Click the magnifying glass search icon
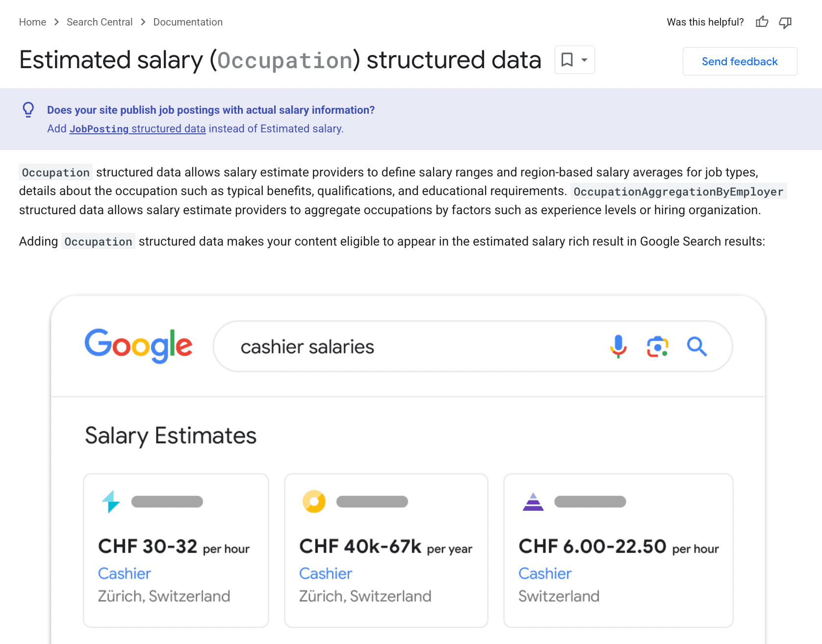This screenshot has width=822, height=644. pyautogui.click(x=697, y=347)
